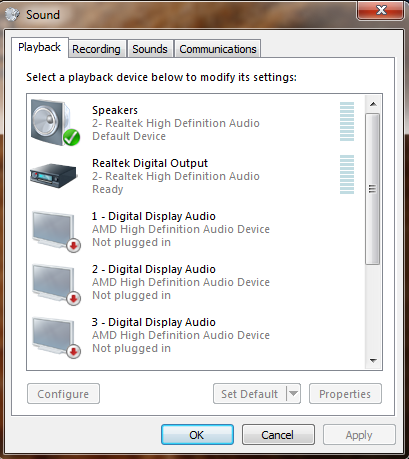409x459 pixels.
Task: Click the device list scroll down arrow
Action: 373,361
